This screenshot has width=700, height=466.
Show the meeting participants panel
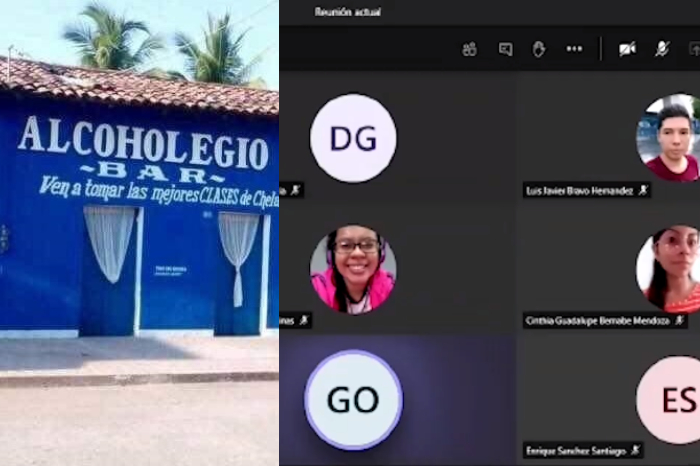click(469, 49)
